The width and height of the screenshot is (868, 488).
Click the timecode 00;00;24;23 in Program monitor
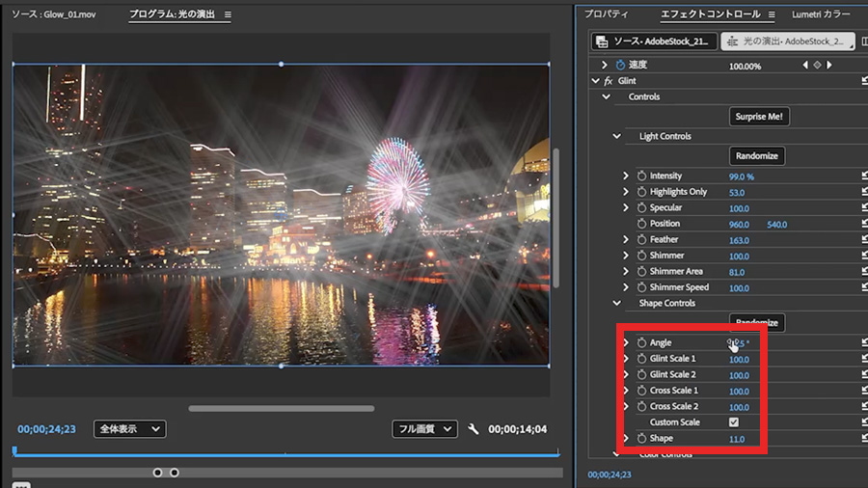[46, 429]
